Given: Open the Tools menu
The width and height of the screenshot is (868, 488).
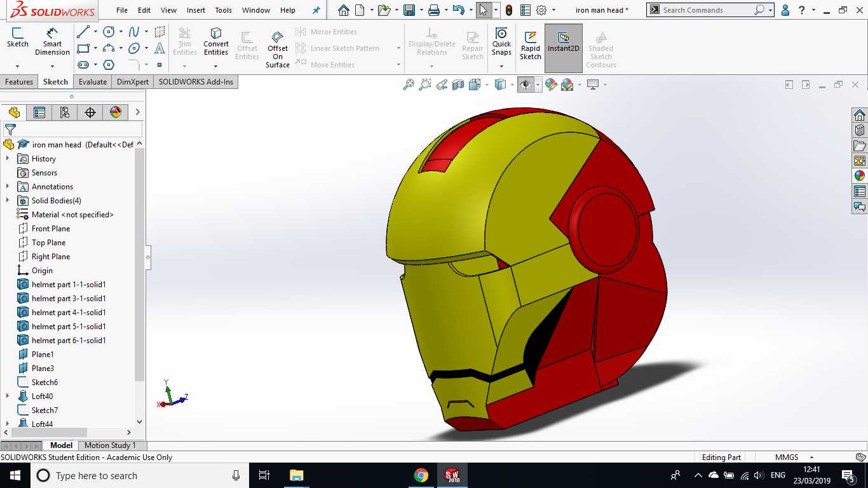Looking at the screenshot, I should (223, 10).
